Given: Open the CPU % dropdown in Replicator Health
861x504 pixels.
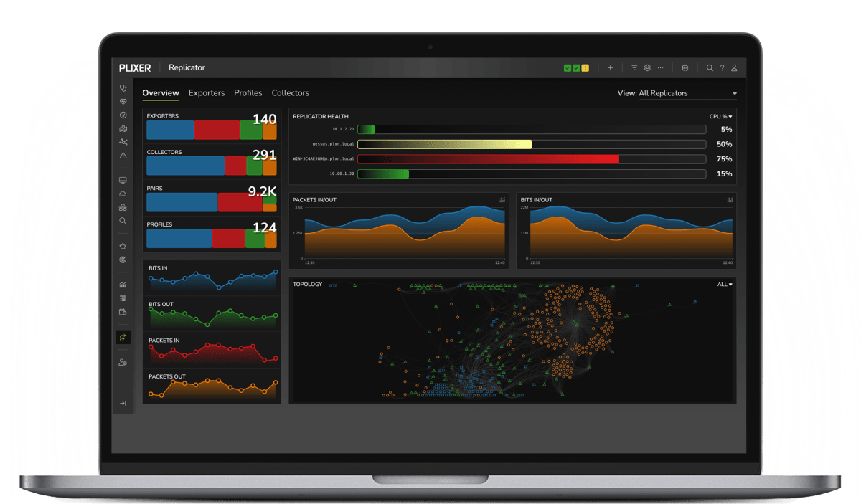Looking at the screenshot, I should pyautogui.click(x=721, y=116).
